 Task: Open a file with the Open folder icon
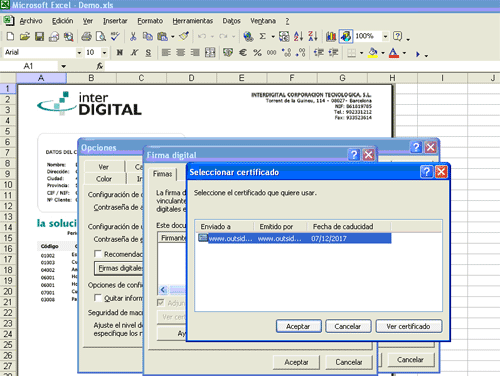[25, 36]
